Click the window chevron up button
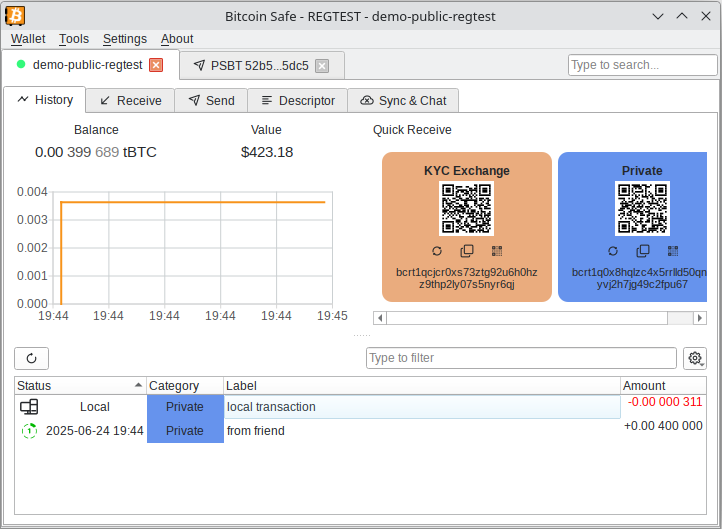The height and width of the screenshot is (529, 722). 682,17
